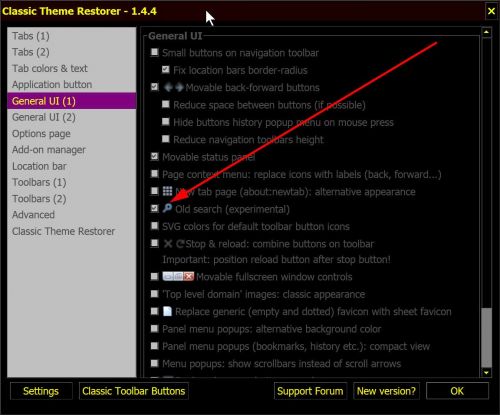
Task: Click Classic Toolbar Buttons button
Action: (x=134, y=391)
